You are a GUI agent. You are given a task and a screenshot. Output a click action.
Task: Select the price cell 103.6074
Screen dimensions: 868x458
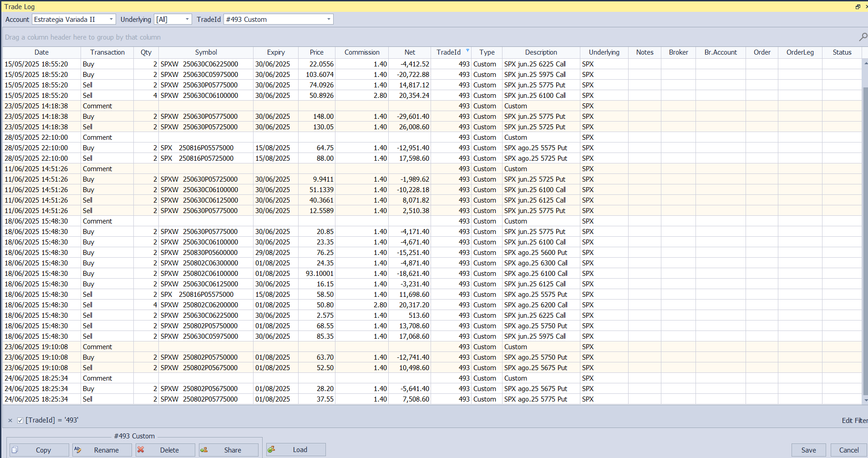[317, 75]
